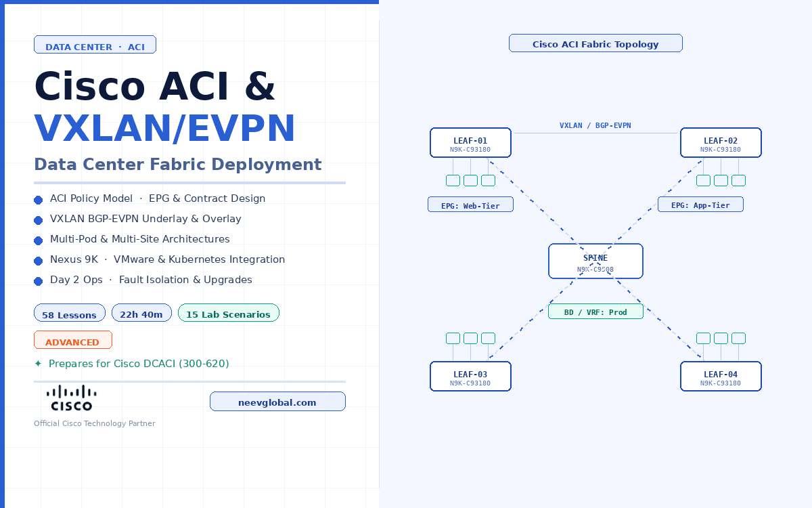Select the DATA CENTER · ACI tag
812x508 pixels.
click(x=95, y=45)
